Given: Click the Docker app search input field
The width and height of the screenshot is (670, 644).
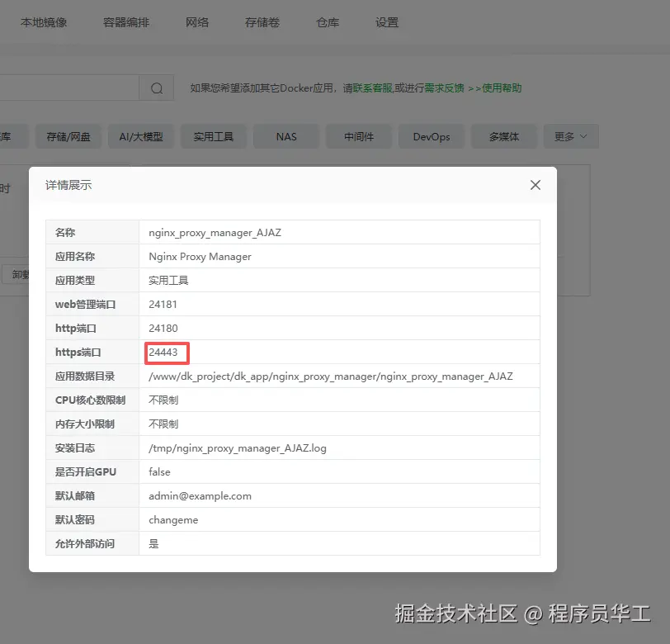Looking at the screenshot, I should pyautogui.click(x=69, y=88).
